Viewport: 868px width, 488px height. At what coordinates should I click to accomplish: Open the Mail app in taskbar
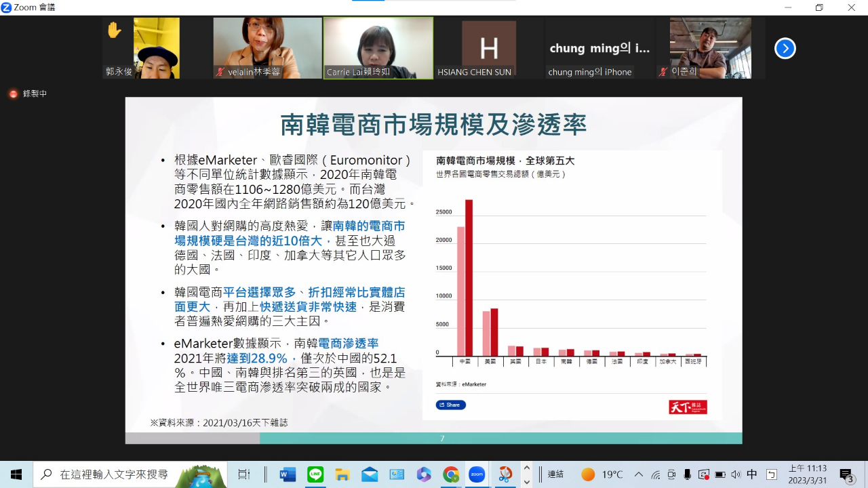[370, 474]
